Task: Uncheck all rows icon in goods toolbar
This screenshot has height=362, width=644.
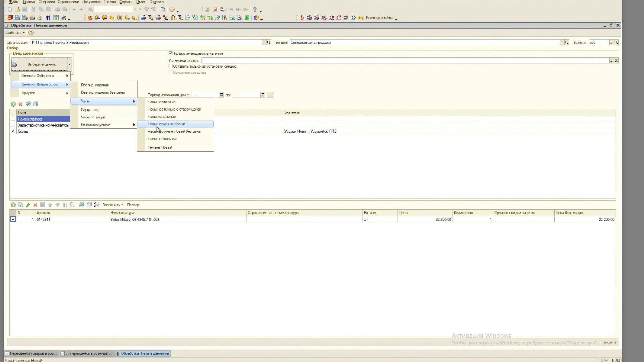Action: tap(89, 205)
